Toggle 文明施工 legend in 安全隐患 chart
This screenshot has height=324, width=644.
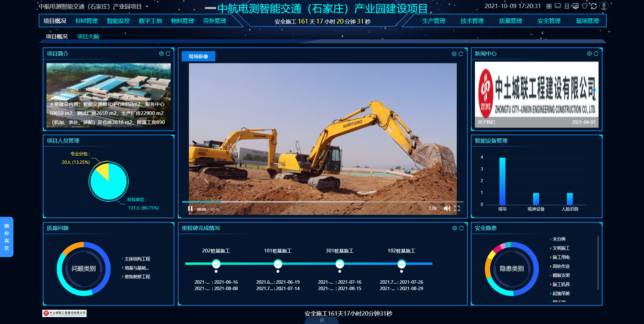point(561,248)
